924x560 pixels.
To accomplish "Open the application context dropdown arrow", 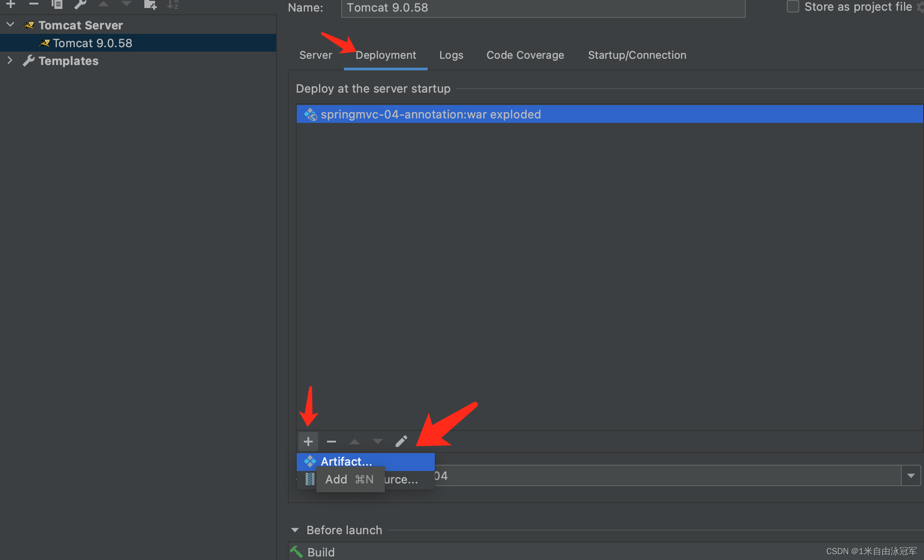I will coord(911,476).
